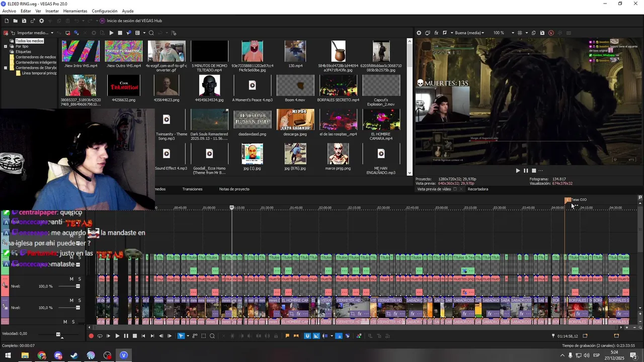Toggle Automatic Crossfades icon
The height and width of the screenshot is (362, 644).
pyautogui.click(x=316, y=336)
